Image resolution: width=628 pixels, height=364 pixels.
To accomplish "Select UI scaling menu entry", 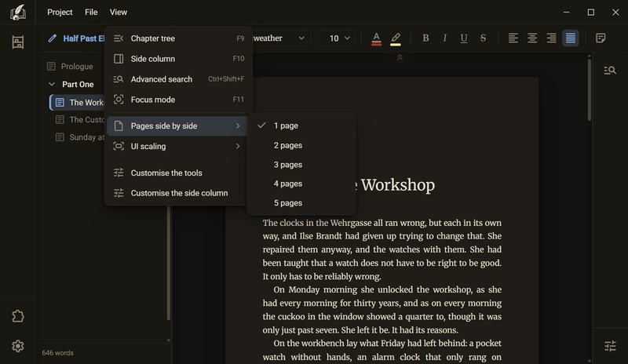I will [x=179, y=146].
